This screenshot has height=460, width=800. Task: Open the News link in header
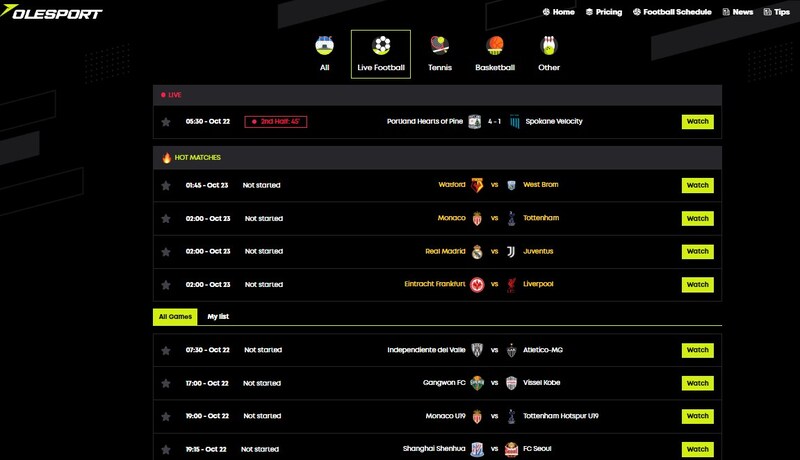[x=737, y=12]
